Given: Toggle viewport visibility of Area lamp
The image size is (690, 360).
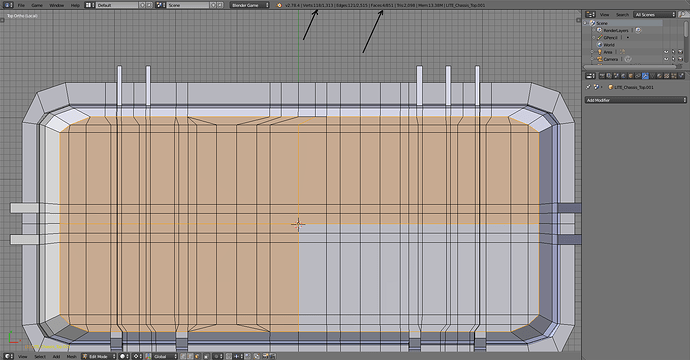Looking at the screenshot, I should pyautogui.click(x=666, y=52).
